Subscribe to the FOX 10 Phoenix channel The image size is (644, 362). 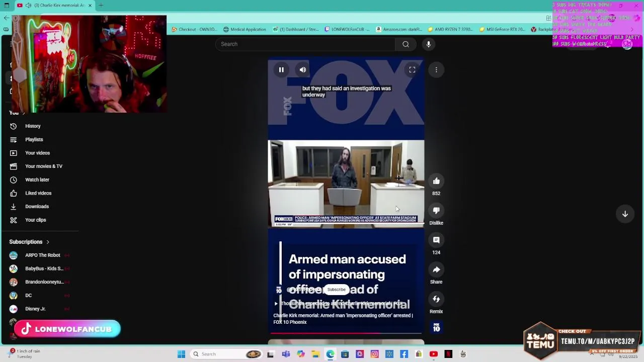pyautogui.click(x=337, y=290)
